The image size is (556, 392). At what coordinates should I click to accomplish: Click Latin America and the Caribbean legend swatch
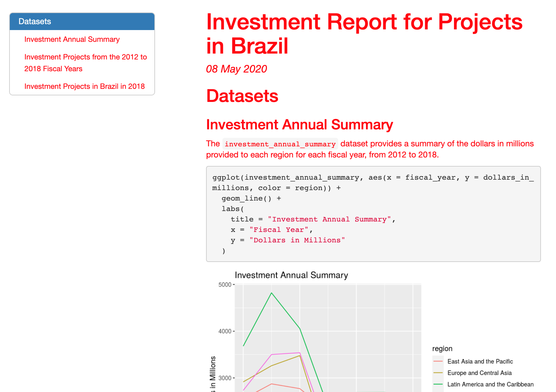[438, 384]
